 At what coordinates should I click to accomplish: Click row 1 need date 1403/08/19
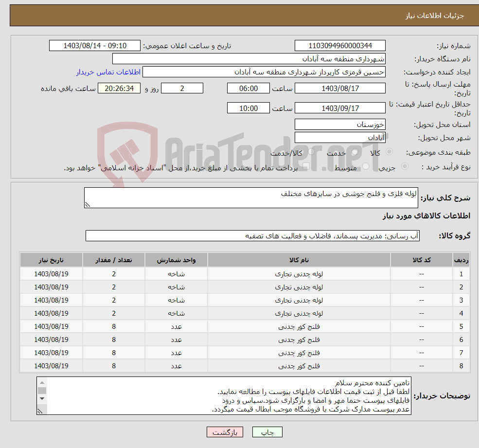pos(51,274)
